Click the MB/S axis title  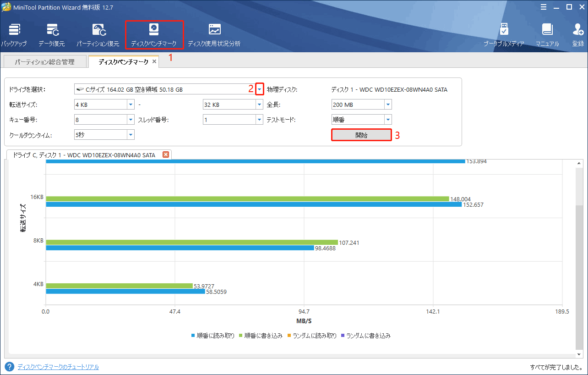click(x=304, y=321)
